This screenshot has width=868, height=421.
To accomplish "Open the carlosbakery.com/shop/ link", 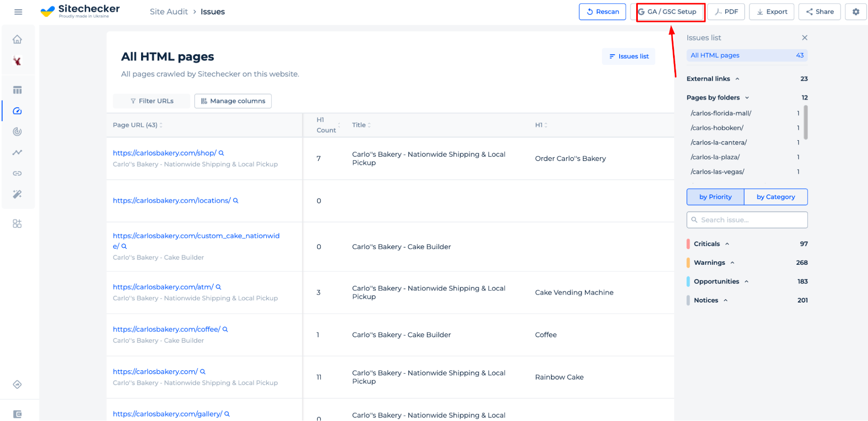I will (165, 153).
